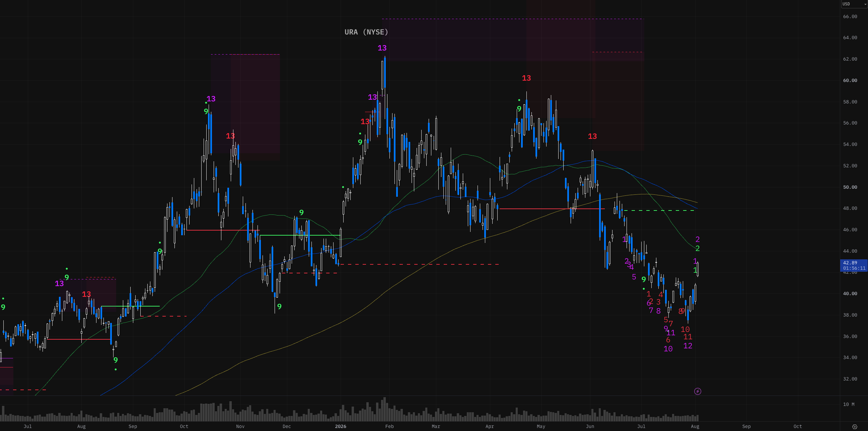The image size is (868, 431).
Task: Click the purple 13 marker at October peak
Action: point(211,99)
